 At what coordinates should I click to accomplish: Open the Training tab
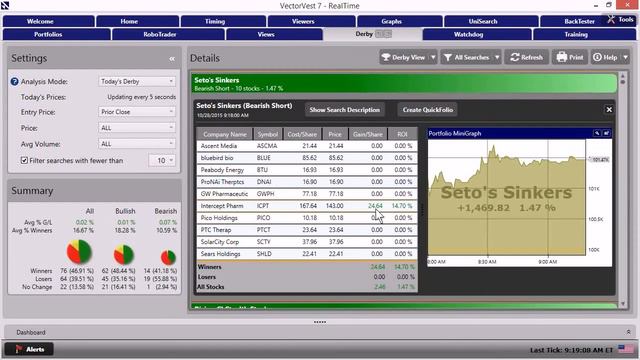584,34
